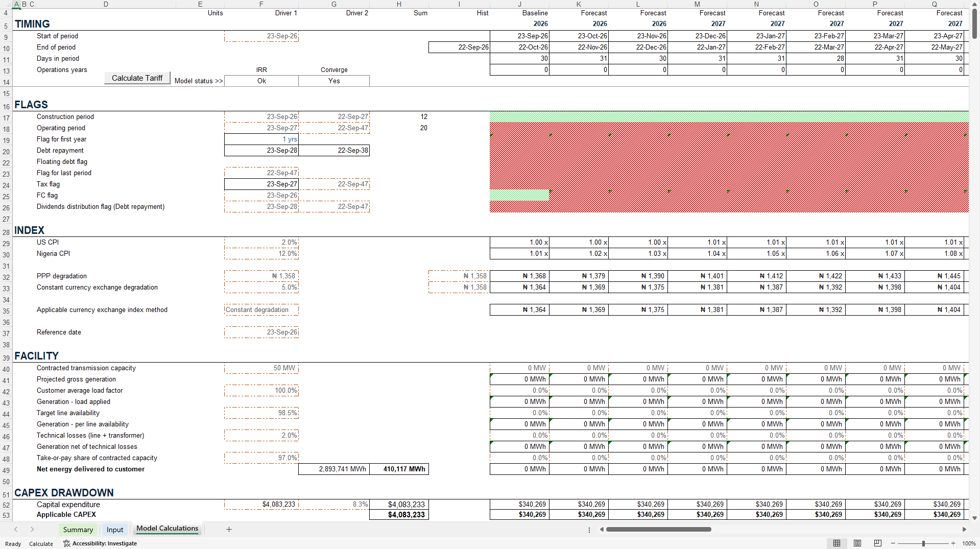
Task: Click the FLAGS section heading
Action: click(x=31, y=105)
